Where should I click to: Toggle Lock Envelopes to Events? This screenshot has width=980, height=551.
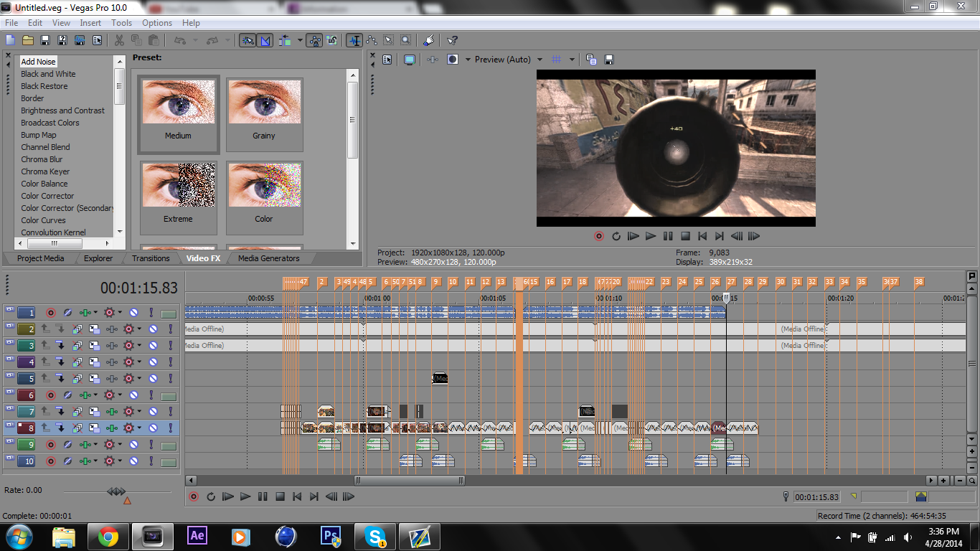point(314,40)
